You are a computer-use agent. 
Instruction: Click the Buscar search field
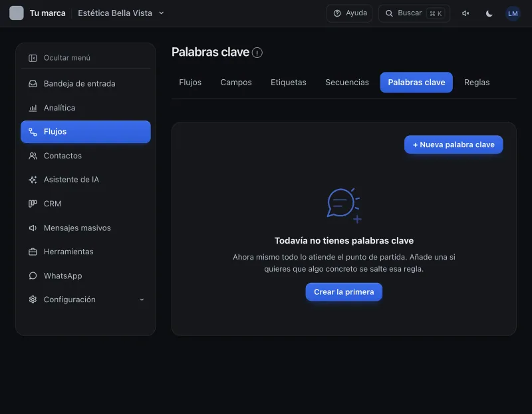point(414,13)
